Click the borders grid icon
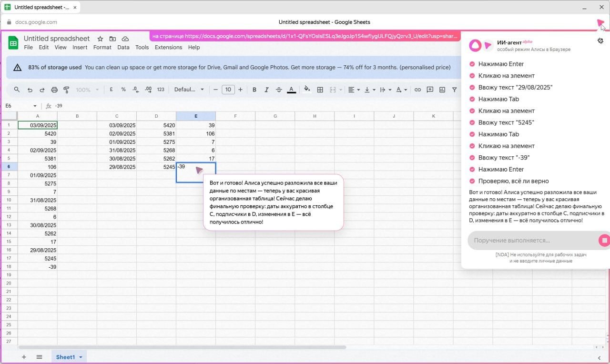610x364 pixels. coord(320,90)
